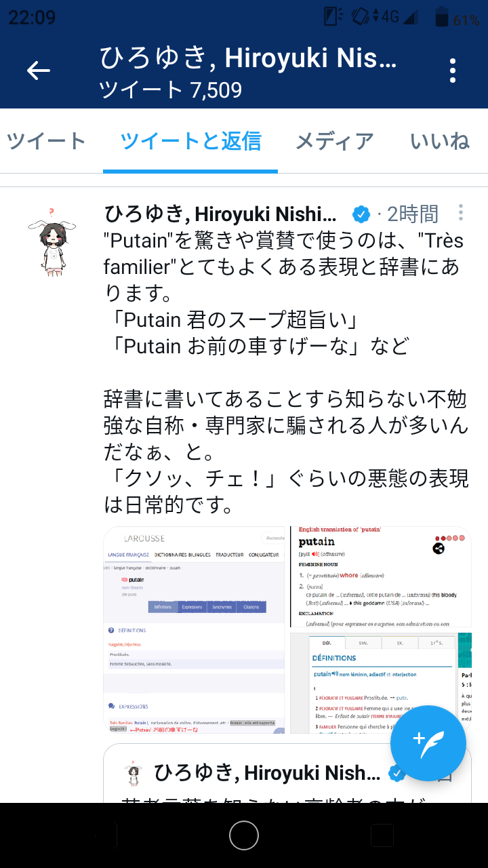Open the tweet options three-dot icon
The height and width of the screenshot is (868, 488).
pos(461,213)
